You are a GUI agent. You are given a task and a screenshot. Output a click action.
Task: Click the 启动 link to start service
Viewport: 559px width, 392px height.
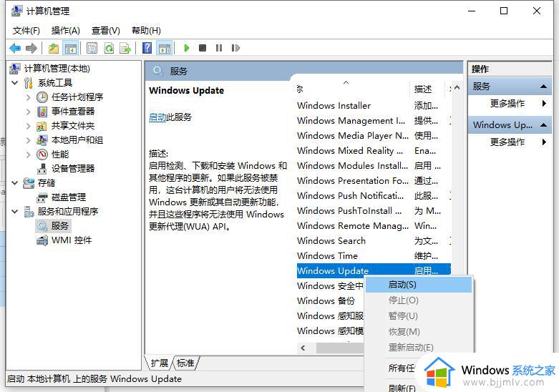157,117
